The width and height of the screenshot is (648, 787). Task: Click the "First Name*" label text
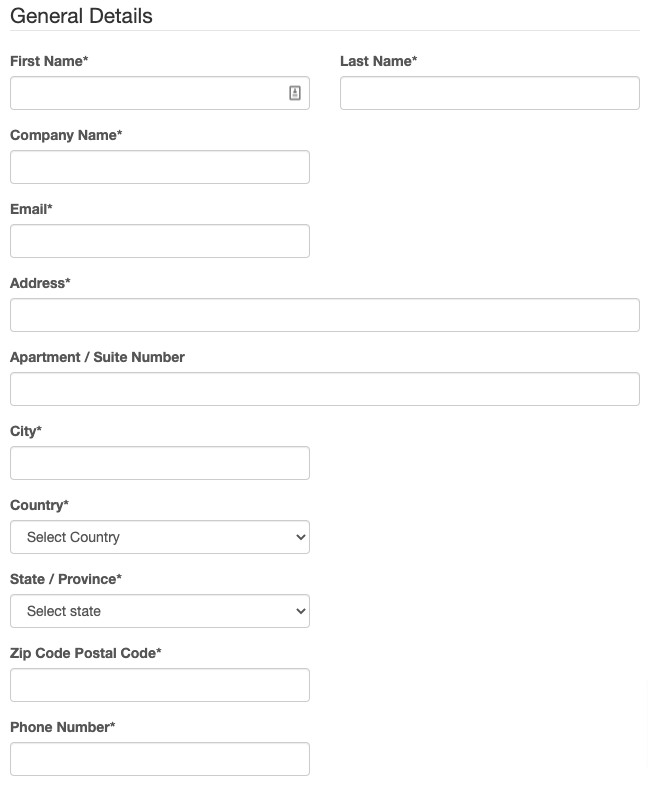[x=49, y=61]
